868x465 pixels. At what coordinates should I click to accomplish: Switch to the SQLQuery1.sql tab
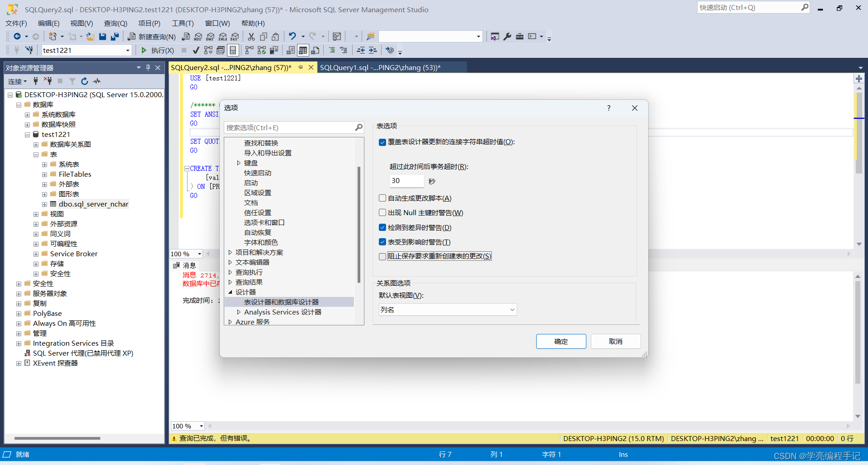click(380, 67)
